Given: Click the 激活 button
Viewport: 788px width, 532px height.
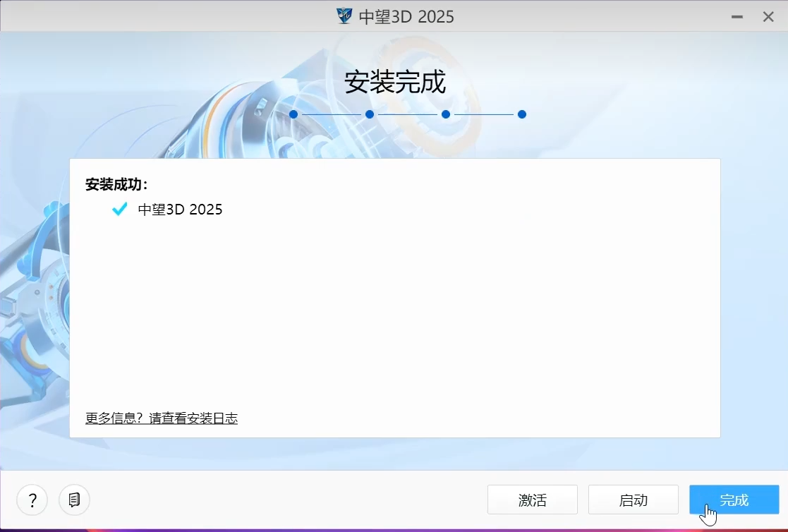Looking at the screenshot, I should [x=532, y=500].
